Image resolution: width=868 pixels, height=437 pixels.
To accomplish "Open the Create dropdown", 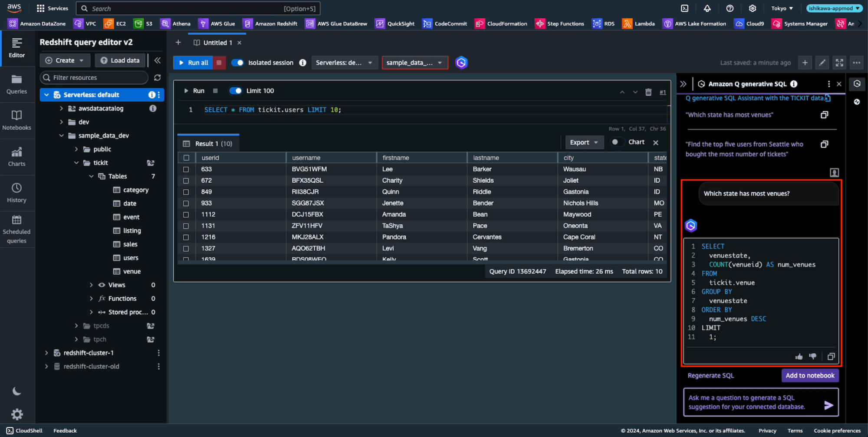I will point(65,60).
